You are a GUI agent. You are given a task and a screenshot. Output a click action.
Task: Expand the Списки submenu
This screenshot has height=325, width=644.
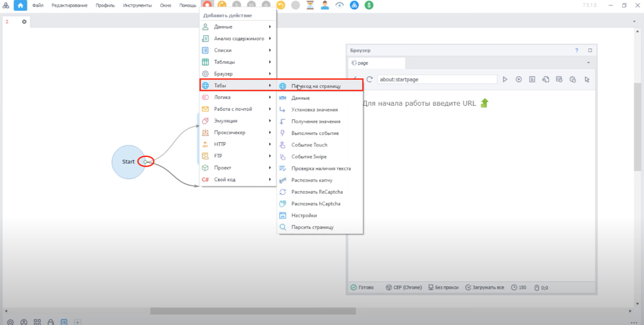point(238,50)
